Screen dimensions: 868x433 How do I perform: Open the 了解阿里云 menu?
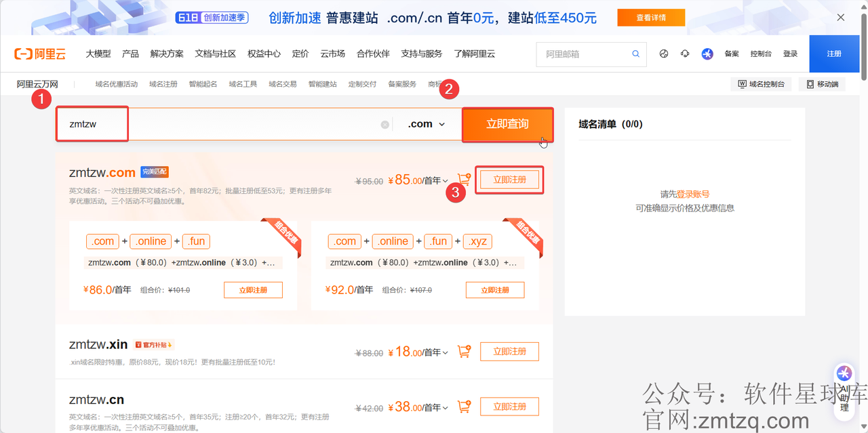coord(475,54)
